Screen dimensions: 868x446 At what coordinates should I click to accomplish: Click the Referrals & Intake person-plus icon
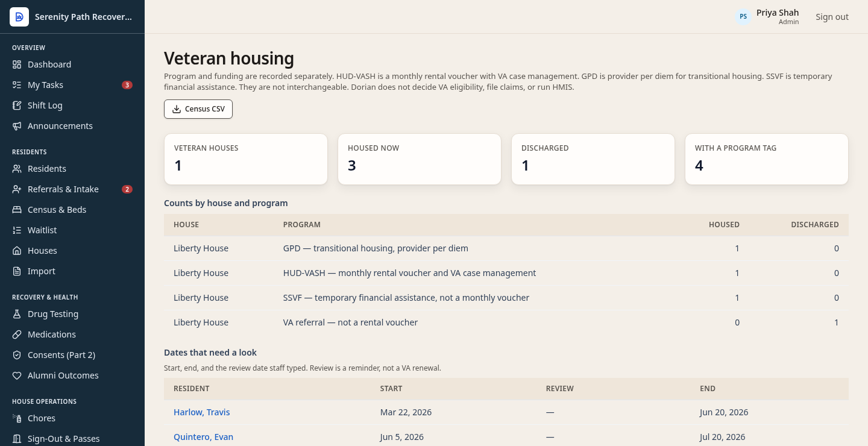click(17, 189)
